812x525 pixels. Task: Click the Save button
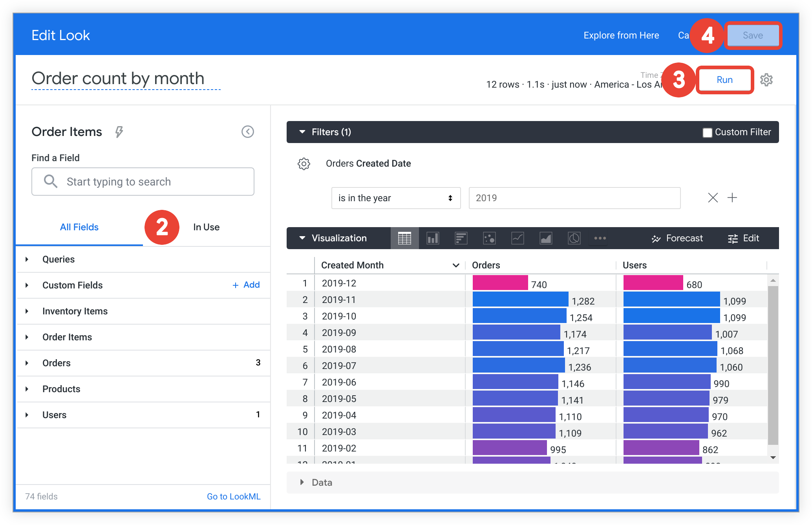click(753, 35)
